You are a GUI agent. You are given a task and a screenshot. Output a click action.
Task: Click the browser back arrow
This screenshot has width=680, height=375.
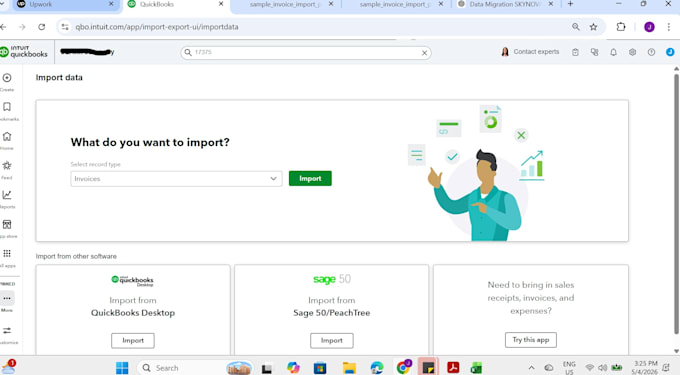[x=3, y=27]
